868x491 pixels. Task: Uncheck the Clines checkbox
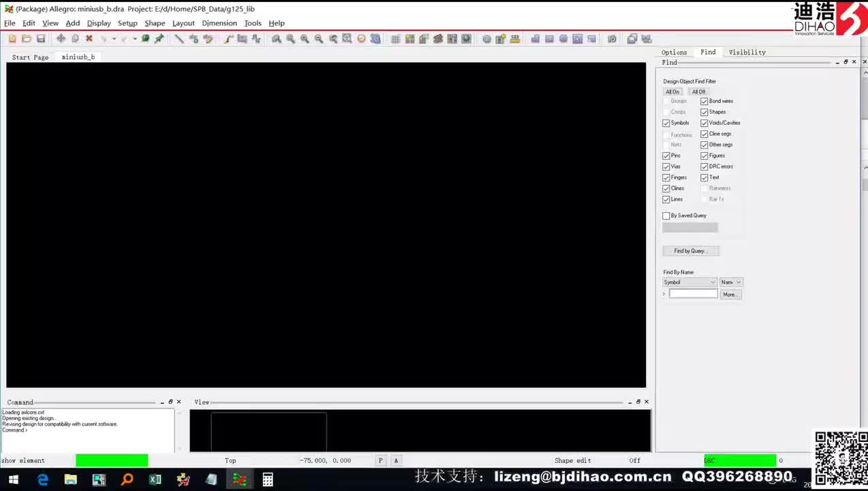point(666,188)
